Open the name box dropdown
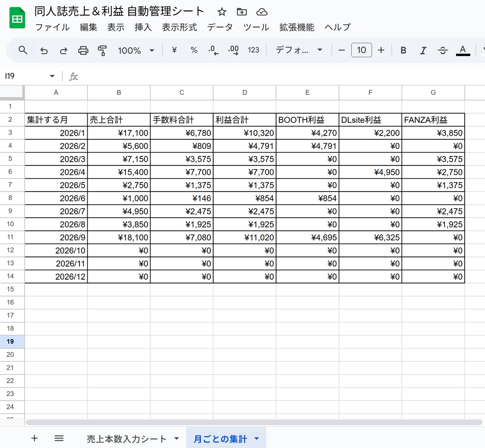The image size is (485, 448). point(52,76)
